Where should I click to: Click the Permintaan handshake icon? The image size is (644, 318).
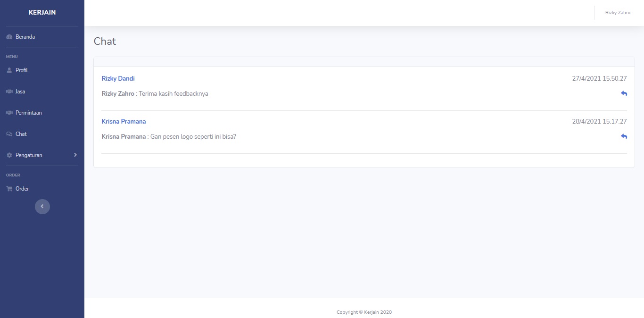pyautogui.click(x=9, y=113)
